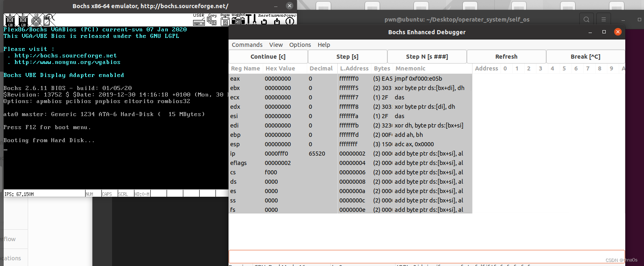The width and height of the screenshot is (644, 266).
Task: Click the Paste icon in Bochs toolbar
Action: (225, 20)
